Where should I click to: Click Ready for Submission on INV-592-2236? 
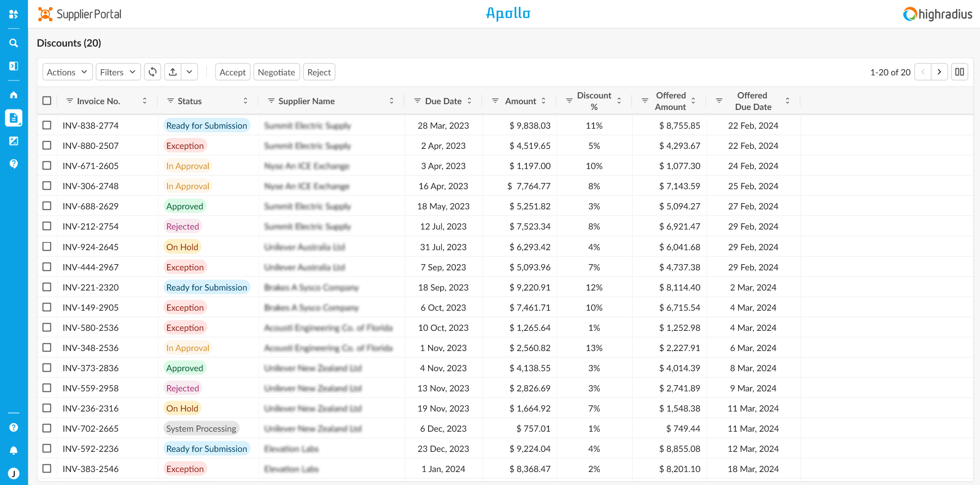pyautogui.click(x=206, y=449)
